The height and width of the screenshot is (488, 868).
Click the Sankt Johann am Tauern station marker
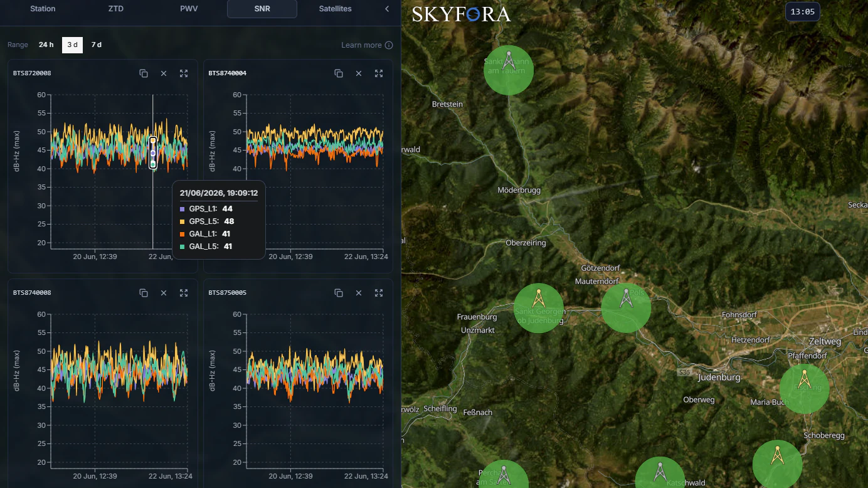click(509, 70)
